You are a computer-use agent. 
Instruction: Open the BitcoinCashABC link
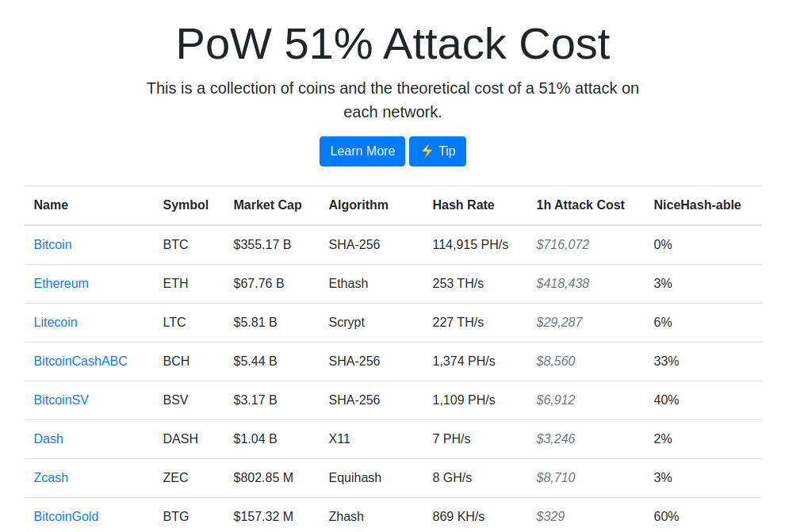tap(80, 362)
